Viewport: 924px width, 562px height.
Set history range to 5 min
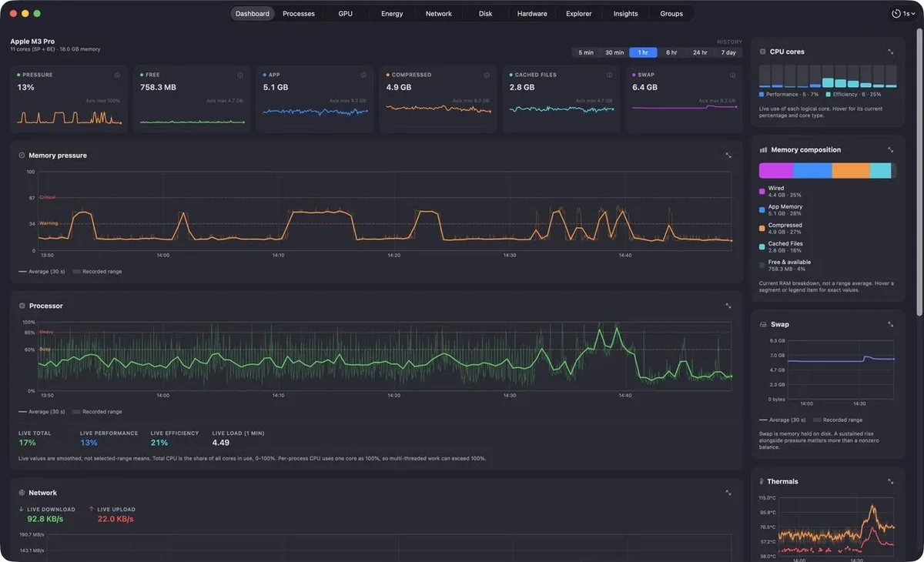point(586,52)
